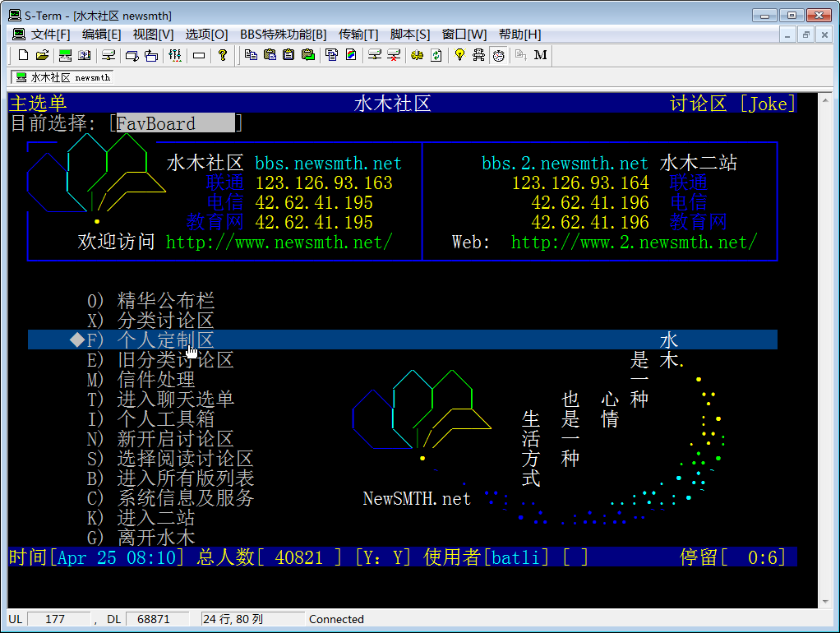Click the 讨论区 [Joke] header text
The height and width of the screenshot is (633, 840).
coord(732,104)
